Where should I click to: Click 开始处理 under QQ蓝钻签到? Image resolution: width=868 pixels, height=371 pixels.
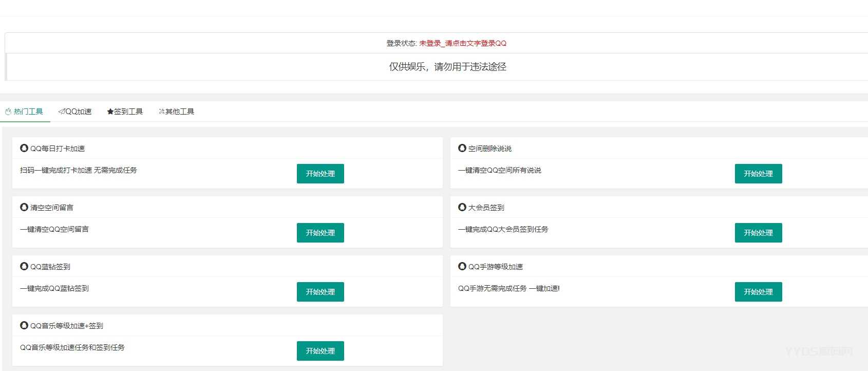pos(320,292)
